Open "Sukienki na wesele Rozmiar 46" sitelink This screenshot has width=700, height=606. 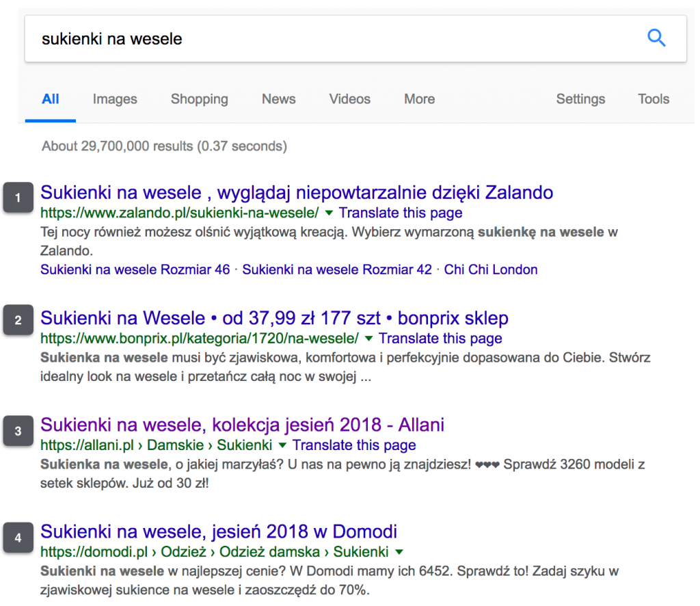pyautogui.click(x=135, y=269)
